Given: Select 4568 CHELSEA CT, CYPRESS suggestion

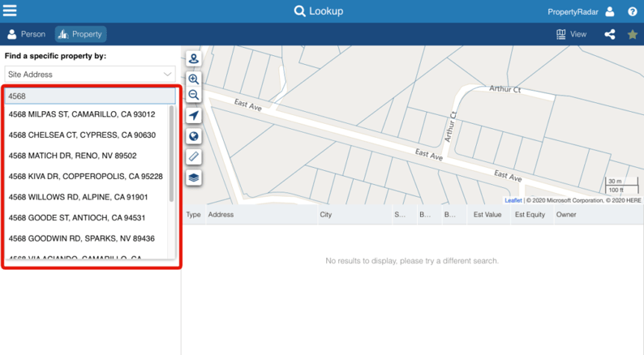Looking at the screenshot, I should click(x=86, y=135).
